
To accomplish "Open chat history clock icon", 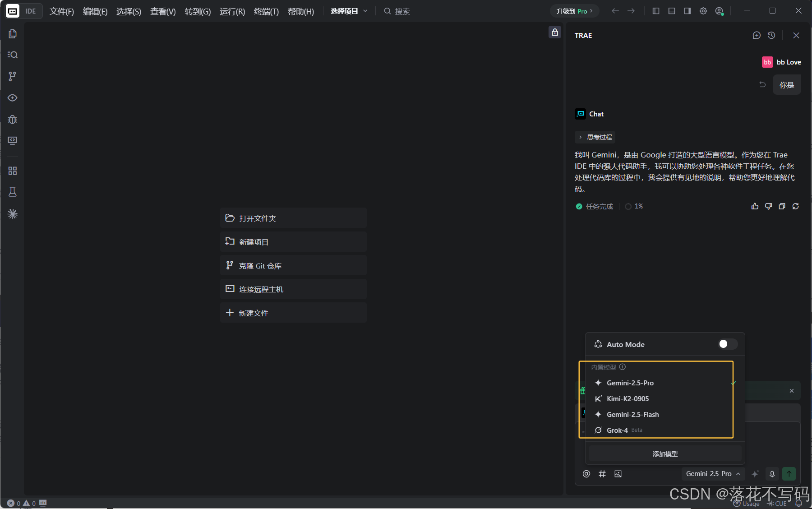I will tap(771, 35).
